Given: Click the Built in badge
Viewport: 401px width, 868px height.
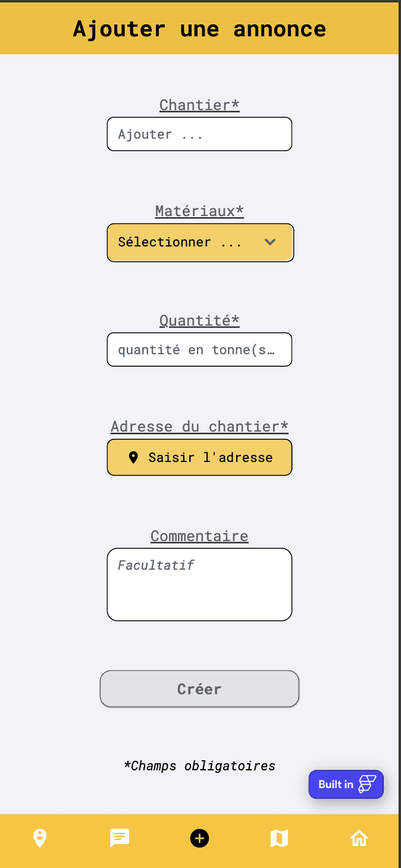Looking at the screenshot, I should click(346, 784).
